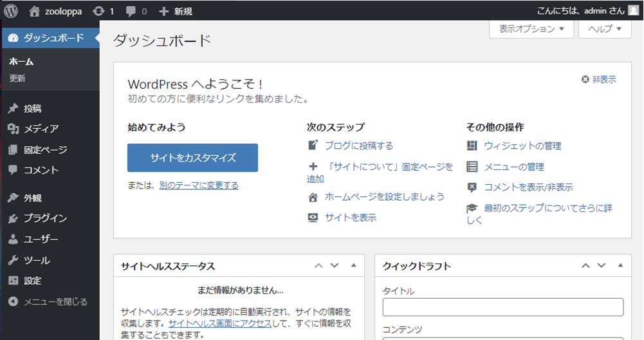Open サイトを表示 link
This screenshot has height=340, width=644.
click(x=351, y=218)
